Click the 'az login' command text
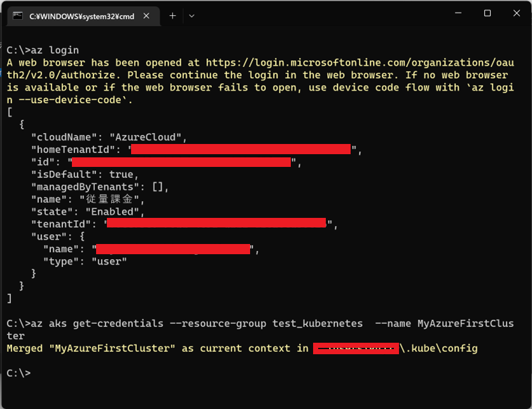The height and width of the screenshot is (409, 532). 55,50
